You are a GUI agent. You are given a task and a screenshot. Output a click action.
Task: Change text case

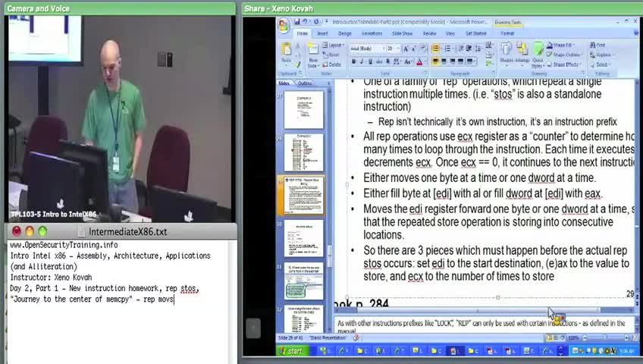click(x=408, y=62)
